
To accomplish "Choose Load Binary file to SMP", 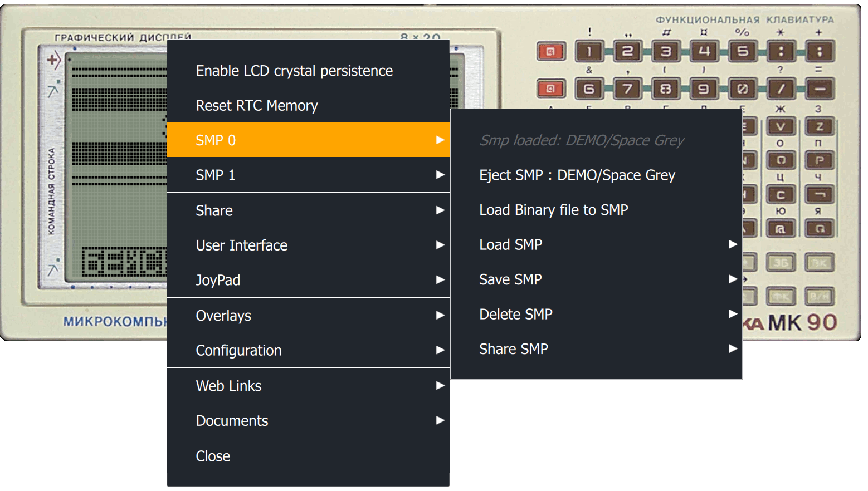I will click(553, 210).
